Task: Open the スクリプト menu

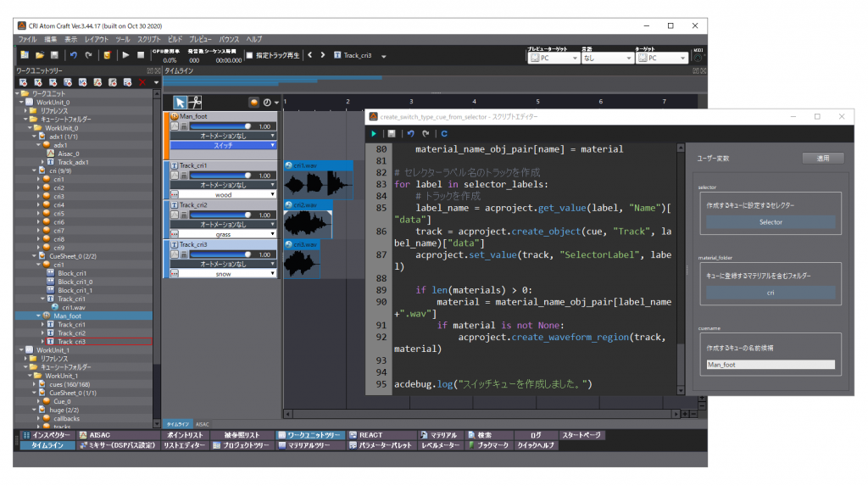Action: pyautogui.click(x=148, y=39)
